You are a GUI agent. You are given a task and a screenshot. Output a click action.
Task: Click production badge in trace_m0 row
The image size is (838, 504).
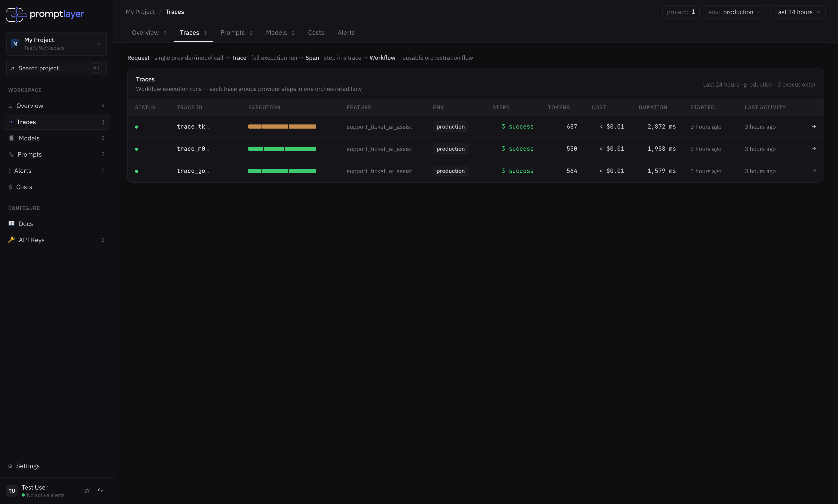[x=451, y=149]
